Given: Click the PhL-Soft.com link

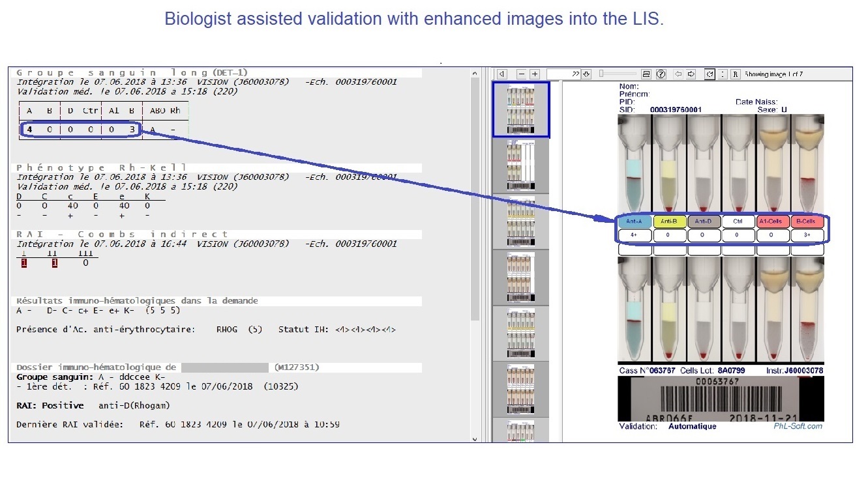Looking at the screenshot, I should (798, 426).
